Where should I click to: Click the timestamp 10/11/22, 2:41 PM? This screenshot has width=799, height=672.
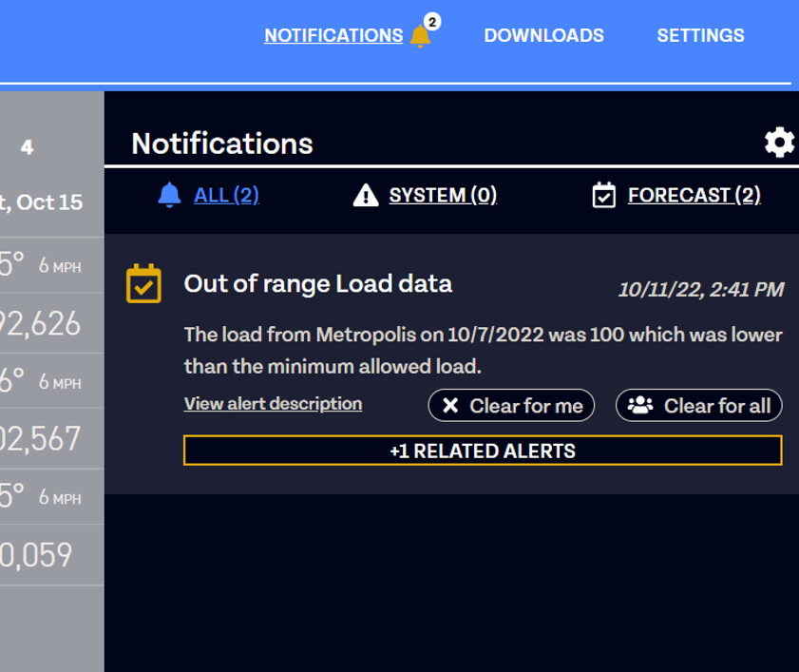pos(701,290)
